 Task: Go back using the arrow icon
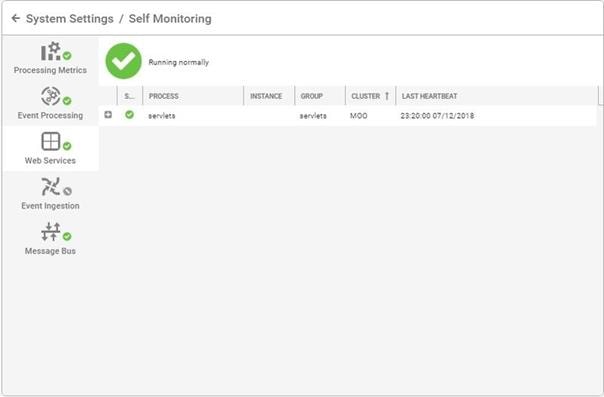pyautogui.click(x=16, y=18)
